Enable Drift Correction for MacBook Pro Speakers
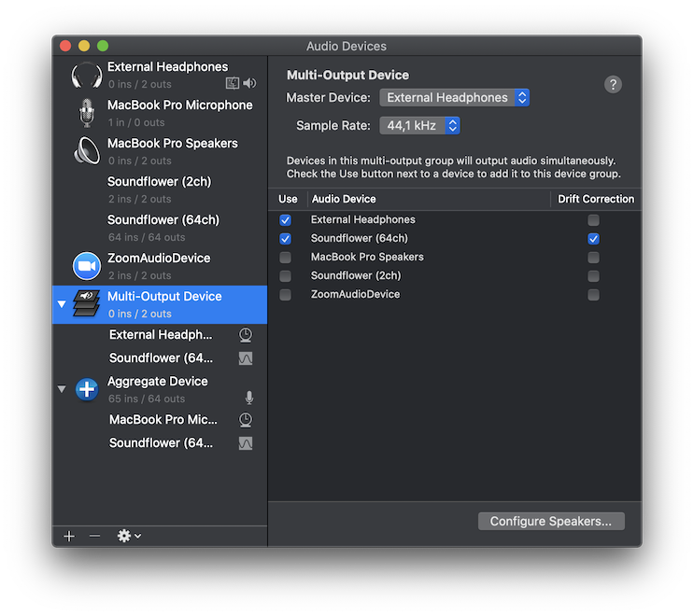Screen dimensions: 694x616 [x=593, y=258]
